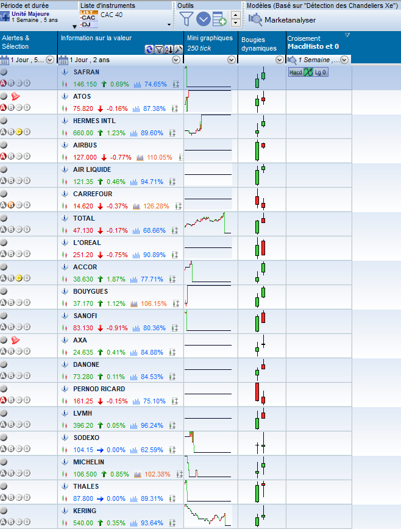
Task: Toggle selection A for PERNOD RICARD
Action: point(3,400)
